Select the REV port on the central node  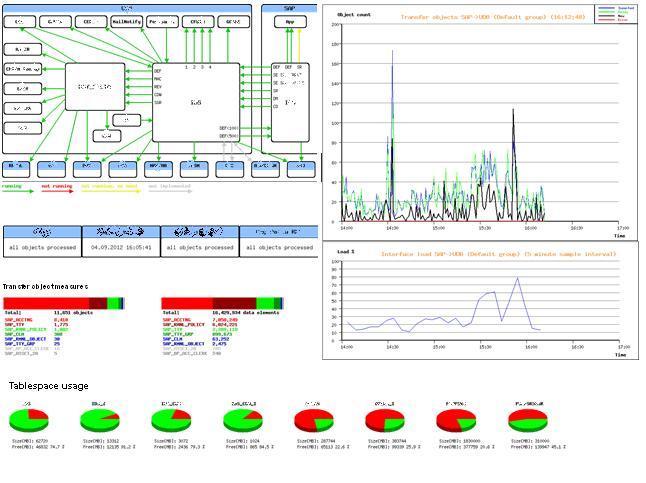coord(158,87)
